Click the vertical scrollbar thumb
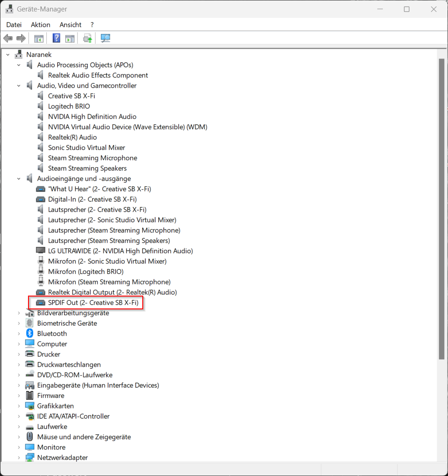 (442, 209)
